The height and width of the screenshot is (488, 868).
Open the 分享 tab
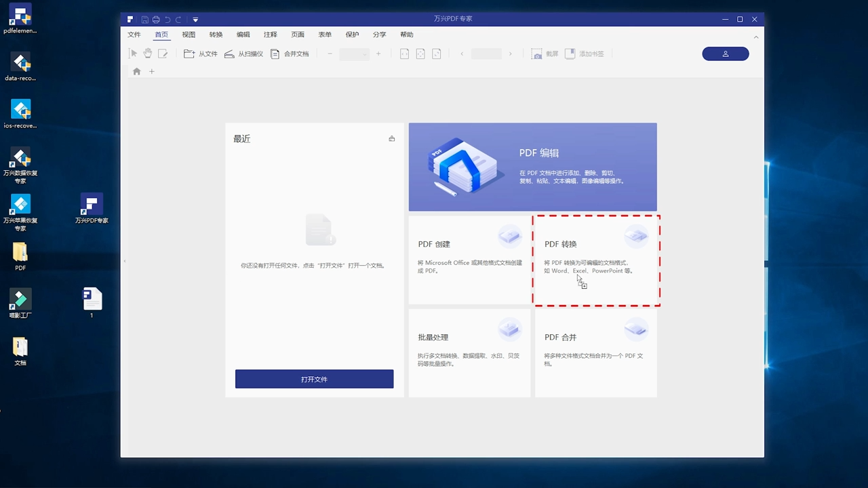point(379,35)
